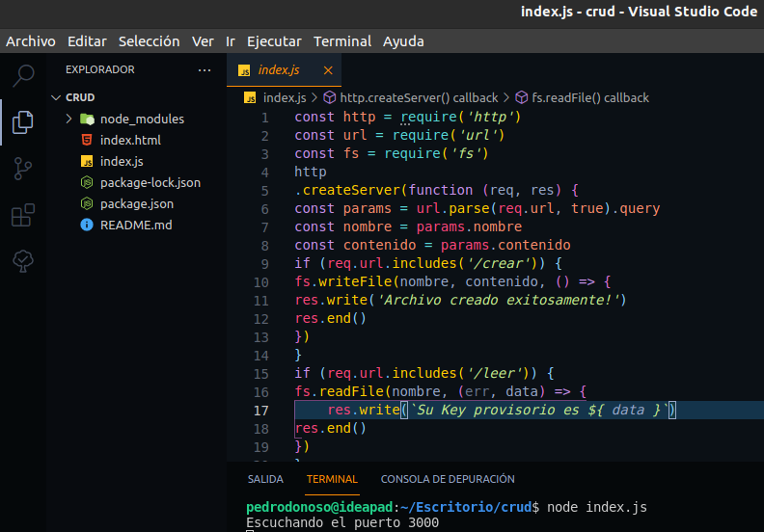Open breadcrumb chevron before fs.readFile()
The width and height of the screenshot is (764, 532).
click(x=506, y=98)
